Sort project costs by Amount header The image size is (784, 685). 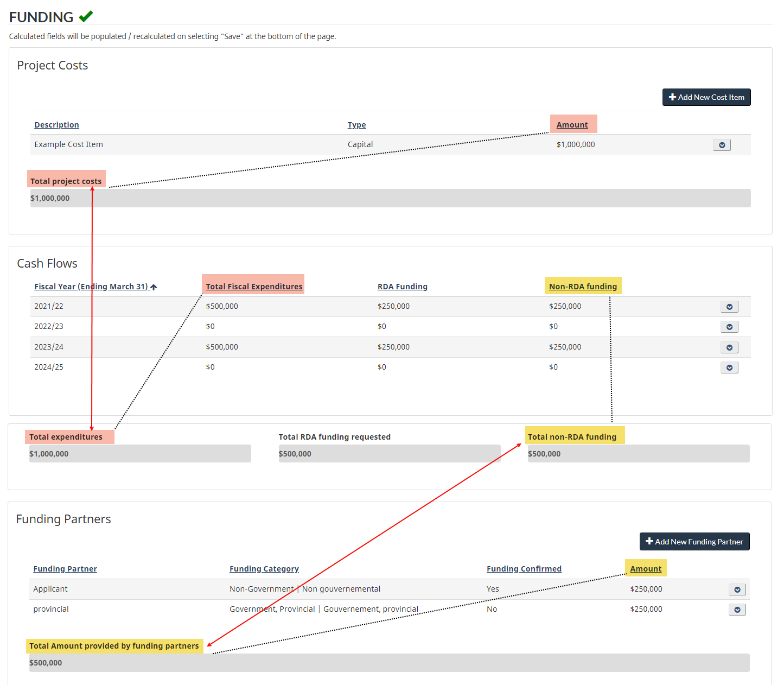pos(572,125)
